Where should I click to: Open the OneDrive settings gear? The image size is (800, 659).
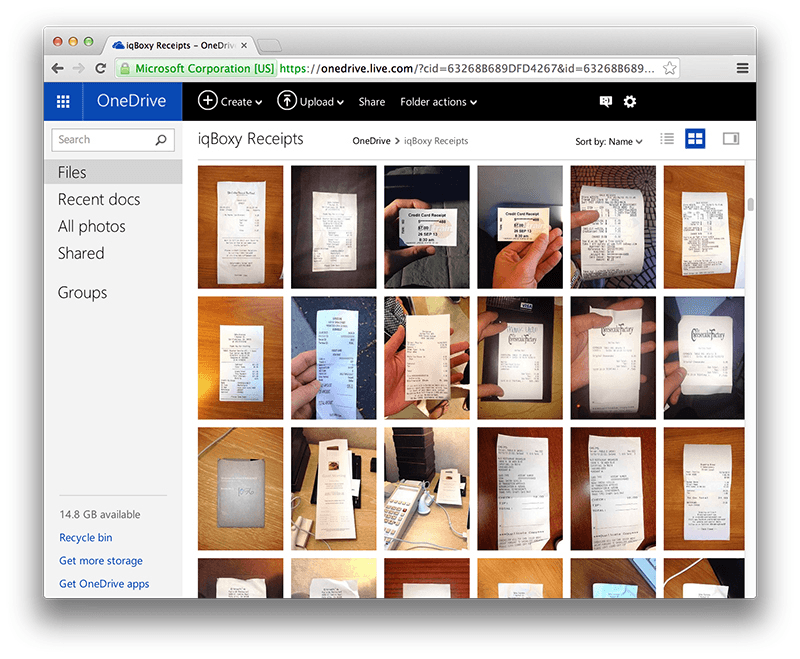[x=630, y=101]
